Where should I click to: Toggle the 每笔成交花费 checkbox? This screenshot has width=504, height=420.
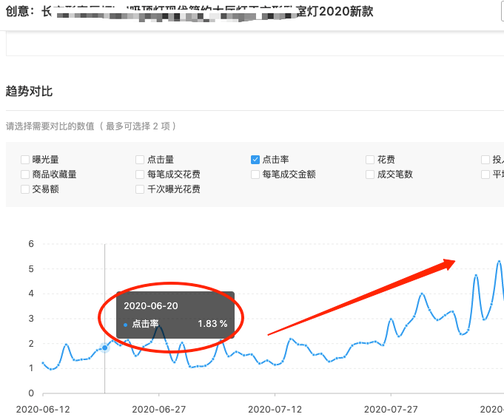tap(141, 175)
